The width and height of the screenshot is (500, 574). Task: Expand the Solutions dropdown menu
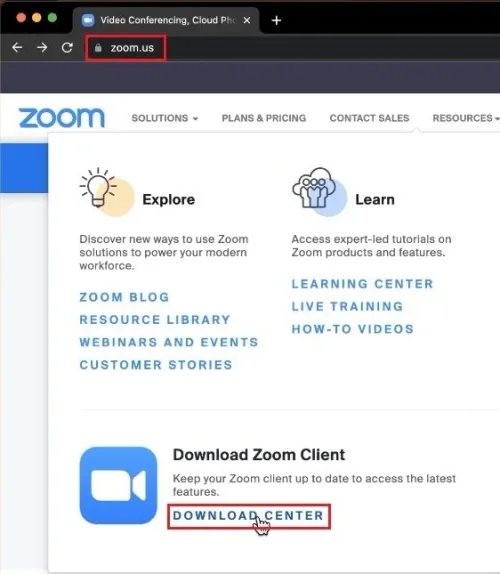point(165,118)
